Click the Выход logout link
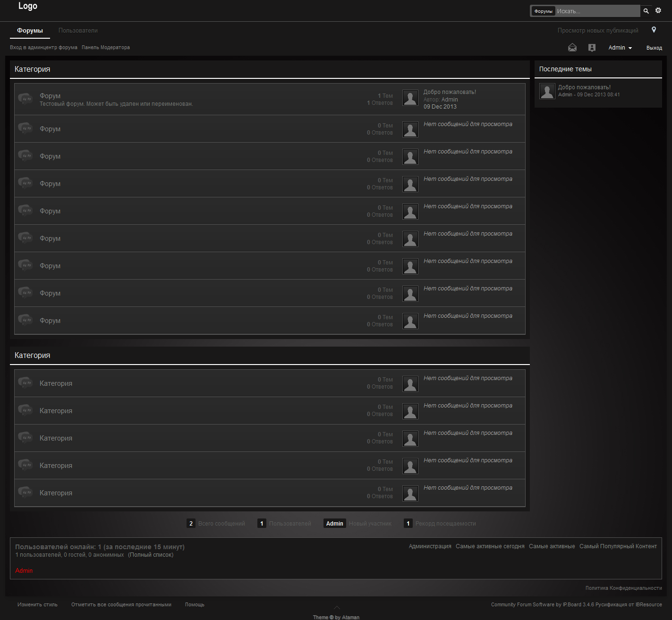This screenshot has height=620, width=672. point(654,48)
